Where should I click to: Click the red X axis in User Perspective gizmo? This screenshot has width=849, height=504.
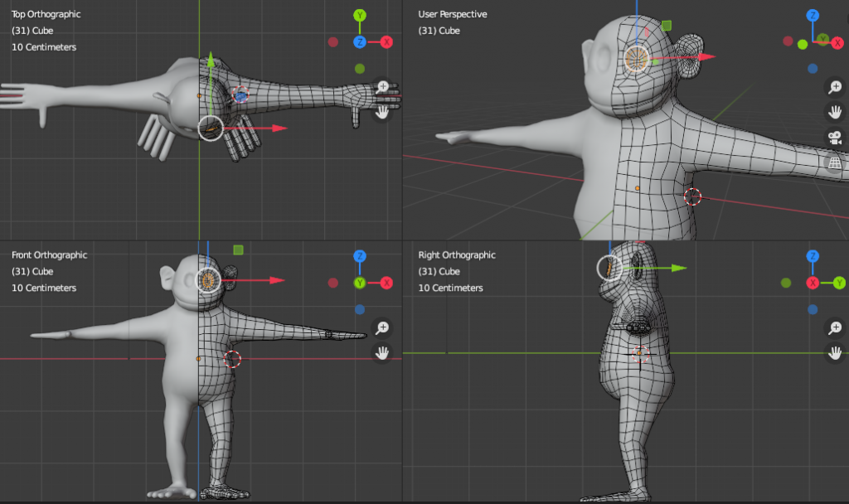pos(837,43)
